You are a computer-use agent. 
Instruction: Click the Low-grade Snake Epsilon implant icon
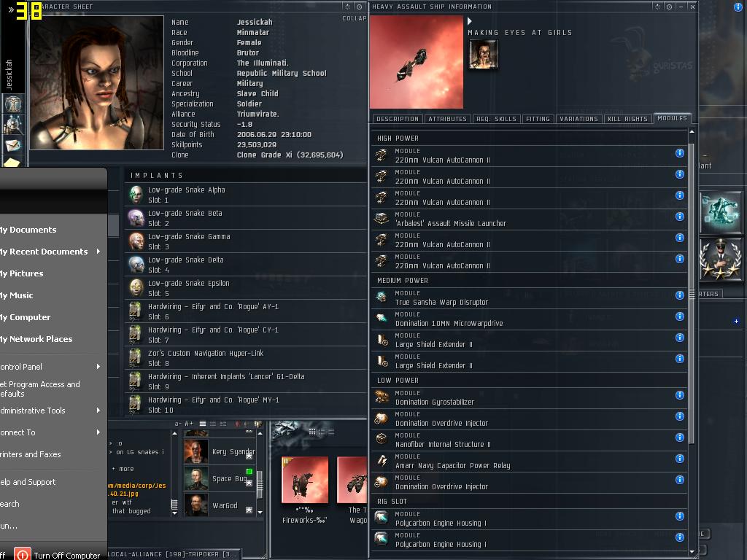coord(136,287)
